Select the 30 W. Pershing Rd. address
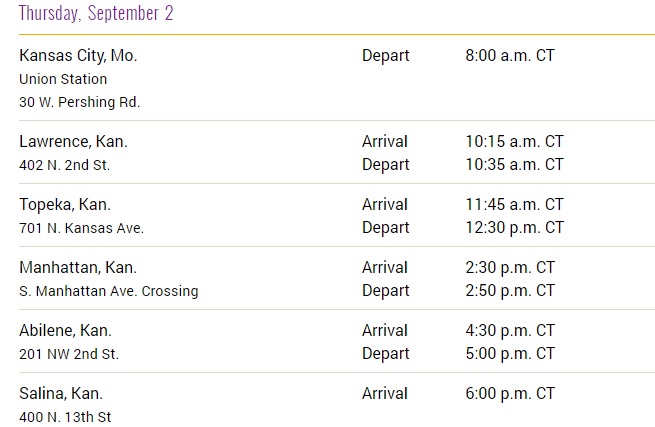Viewport: 655px width, 427px height. pyautogui.click(x=80, y=102)
